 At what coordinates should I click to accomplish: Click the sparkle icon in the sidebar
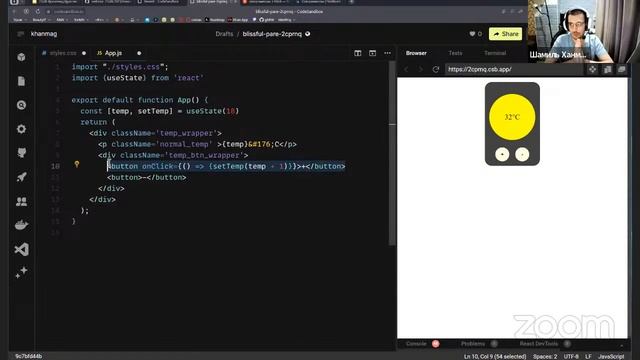[x=22, y=272]
